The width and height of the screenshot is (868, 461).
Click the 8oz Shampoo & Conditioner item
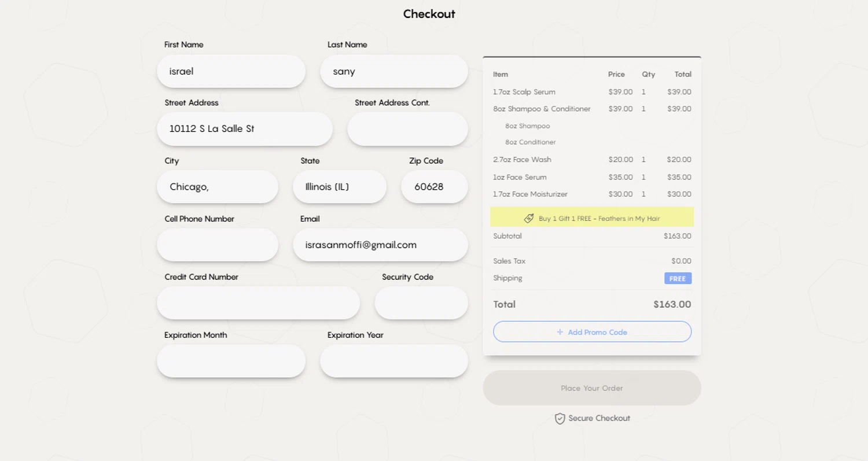[542, 109]
